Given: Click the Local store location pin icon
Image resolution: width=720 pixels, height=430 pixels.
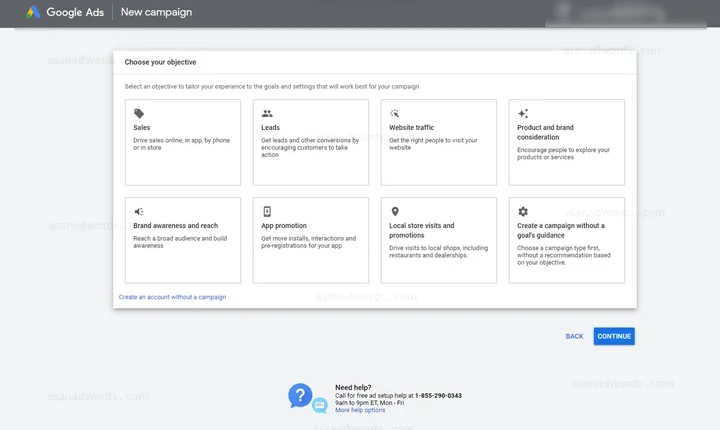Looking at the screenshot, I should (x=394, y=211).
